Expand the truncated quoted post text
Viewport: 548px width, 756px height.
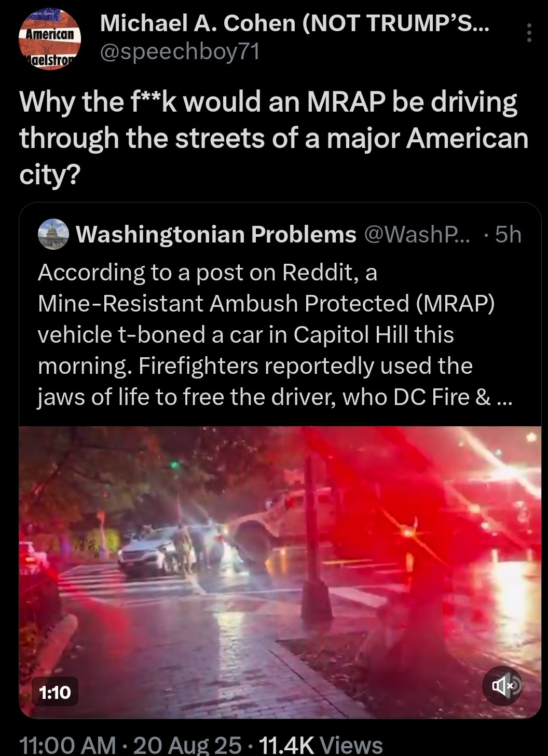tap(501, 398)
